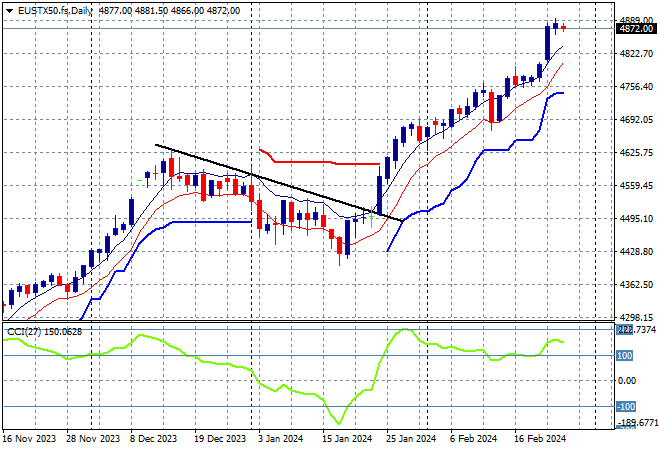
Task: Click price axis level 4298.15
Action: (636, 317)
